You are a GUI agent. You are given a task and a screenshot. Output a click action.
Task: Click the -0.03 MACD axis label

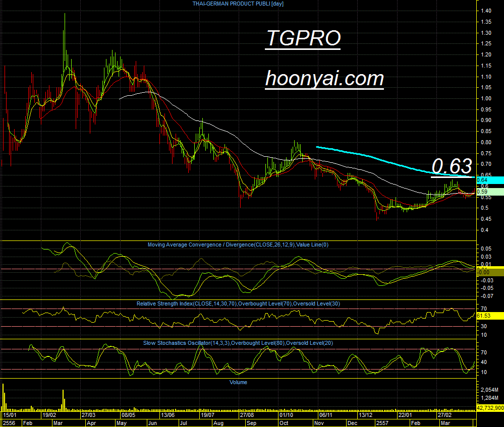[x=486, y=280]
